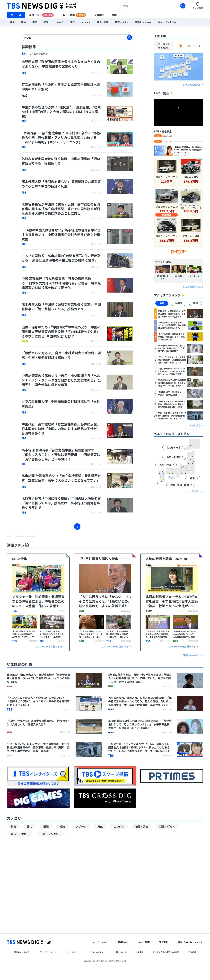Click the icon next to the 深掘りDIG heading
The image size is (210, 980).
[x=27, y=545]
